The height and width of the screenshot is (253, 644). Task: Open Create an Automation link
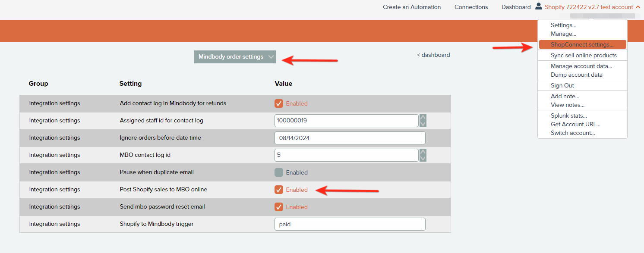point(412,7)
